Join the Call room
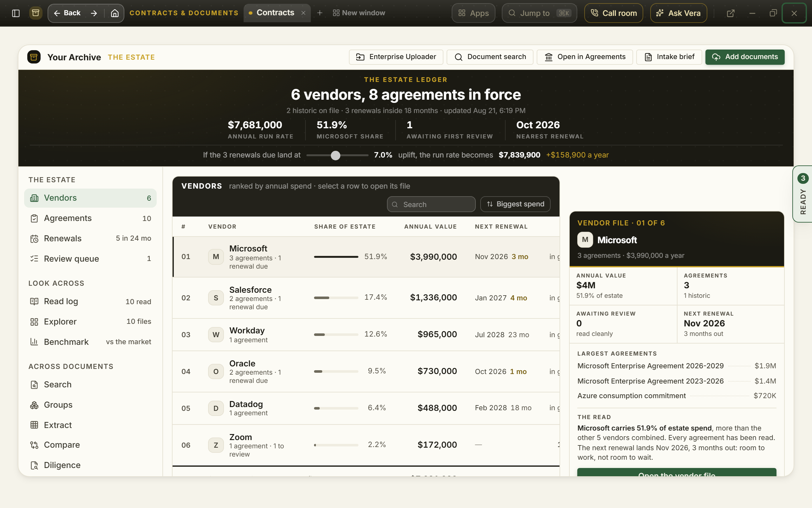 [613, 13]
